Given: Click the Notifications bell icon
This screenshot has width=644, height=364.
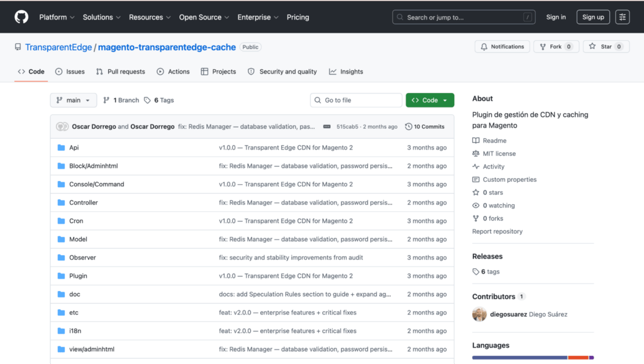Looking at the screenshot, I should [x=484, y=47].
